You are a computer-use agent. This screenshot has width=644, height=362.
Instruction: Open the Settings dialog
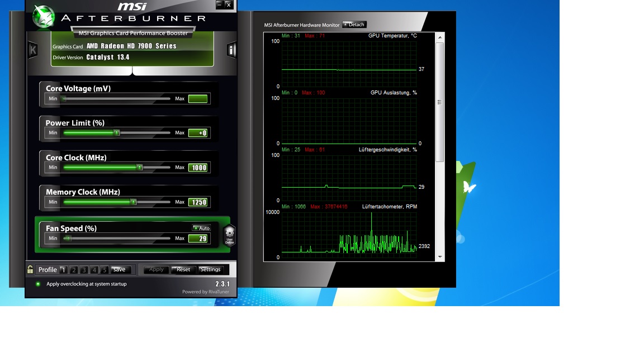tap(210, 270)
